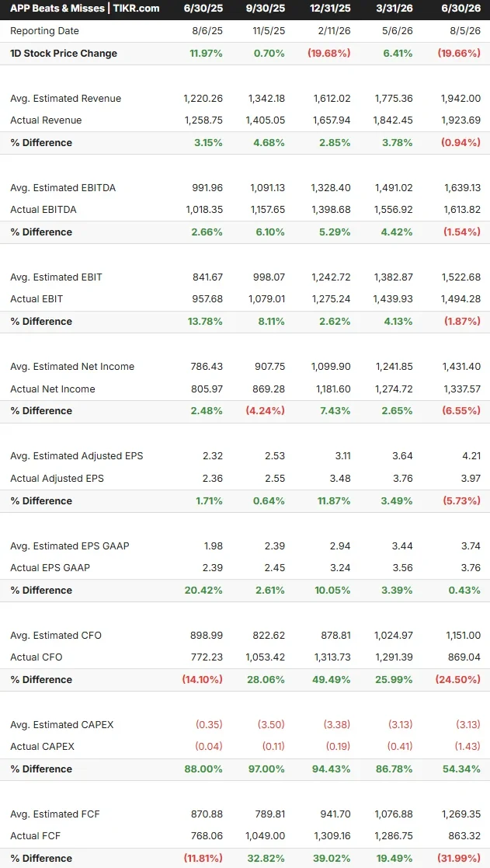Viewport: 490px width, 868px height.
Task: Click the Actual EBITDA row label
Action: coord(43,210)
